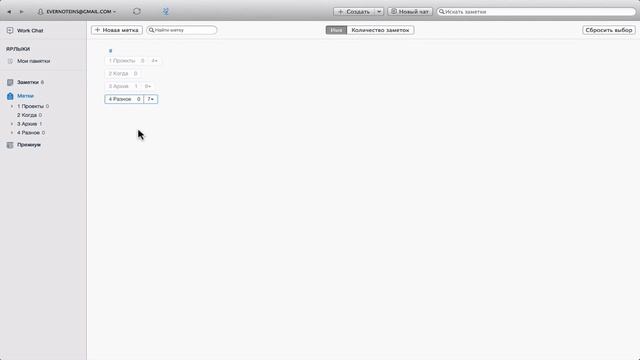640x360 pixels.
Task: Focus the Искать заметки search field
Action: 536,12
